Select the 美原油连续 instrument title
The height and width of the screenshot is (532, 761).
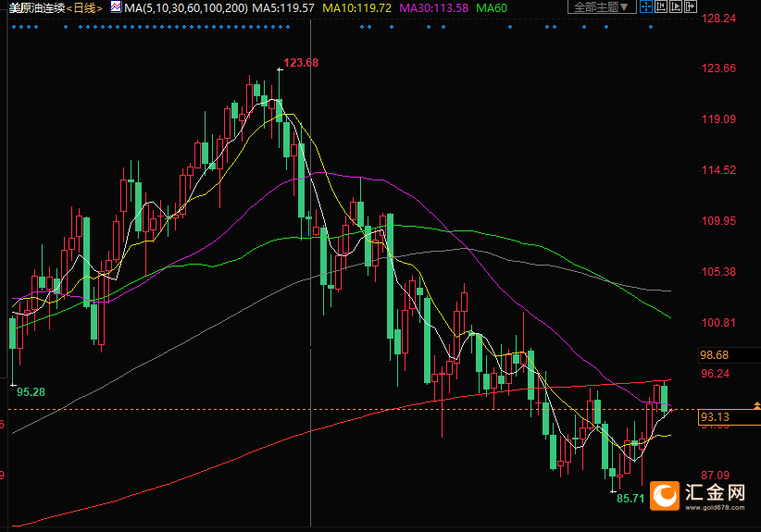(37, 8)
